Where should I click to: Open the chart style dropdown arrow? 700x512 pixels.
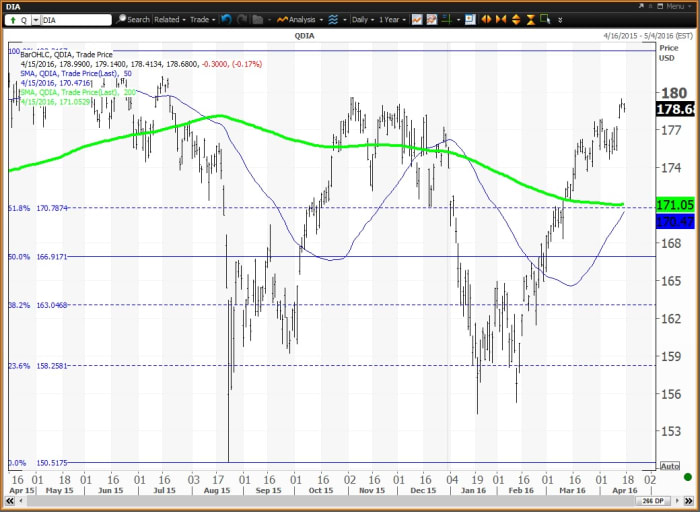[x=345, y=20]
